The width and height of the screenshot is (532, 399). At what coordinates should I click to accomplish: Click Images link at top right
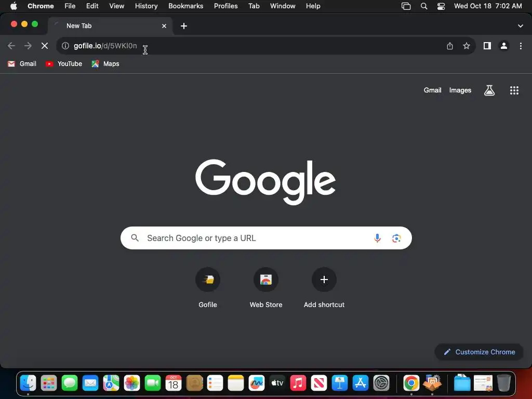pos(460,90)
